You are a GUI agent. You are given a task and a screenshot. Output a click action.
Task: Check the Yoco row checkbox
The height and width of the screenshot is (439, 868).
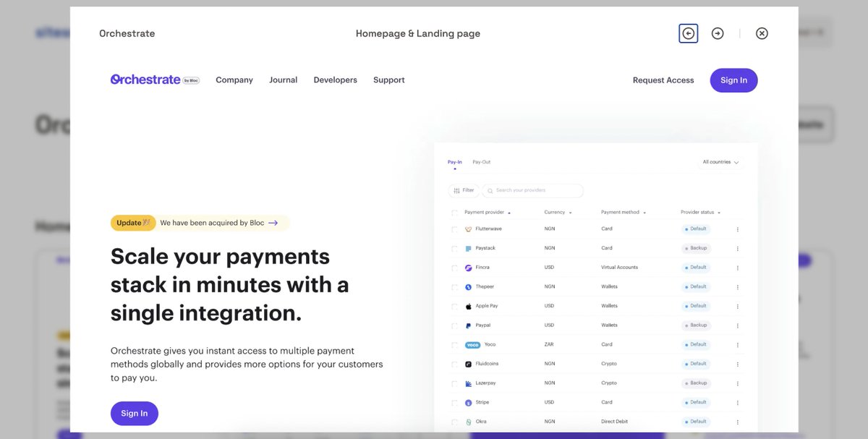(454, 345)
